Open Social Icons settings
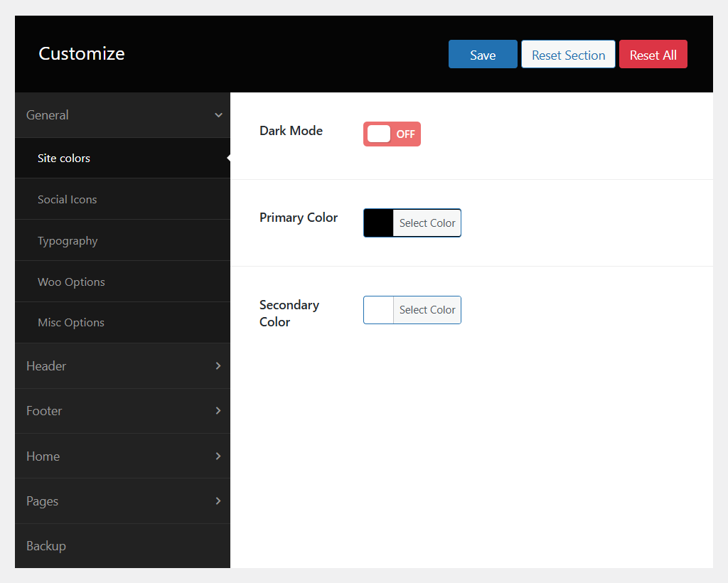728x583 pixels. pyautogui.click(x=68, y=200)
